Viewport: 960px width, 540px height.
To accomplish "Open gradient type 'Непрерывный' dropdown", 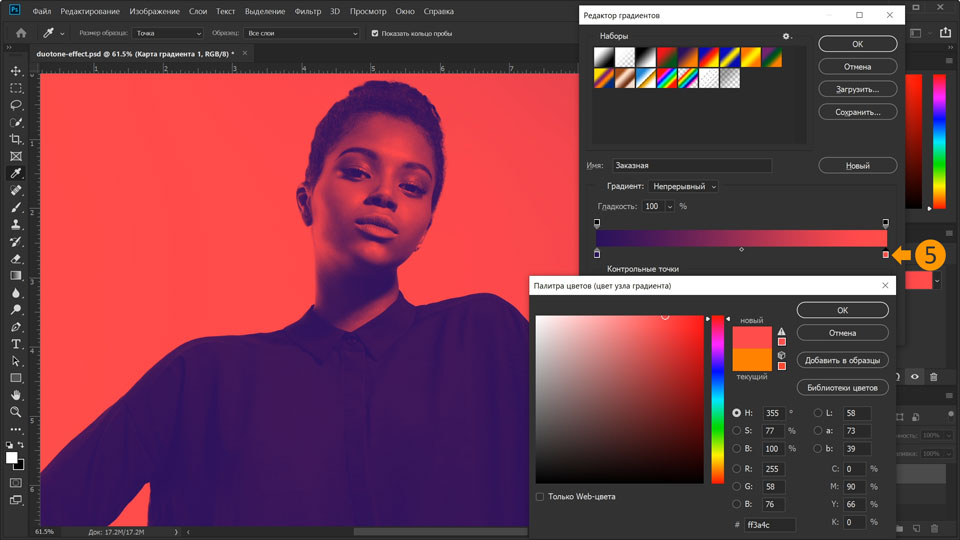I will point(683,187).
